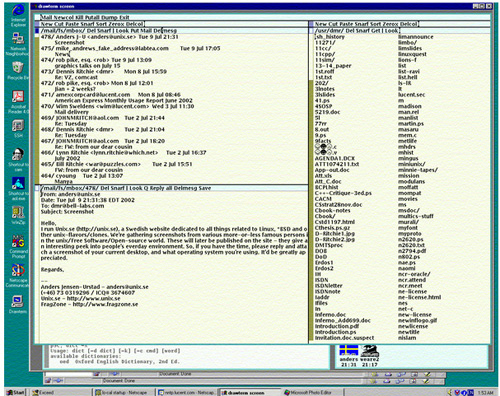Open the Recycle Bin icon

[18, 68]
